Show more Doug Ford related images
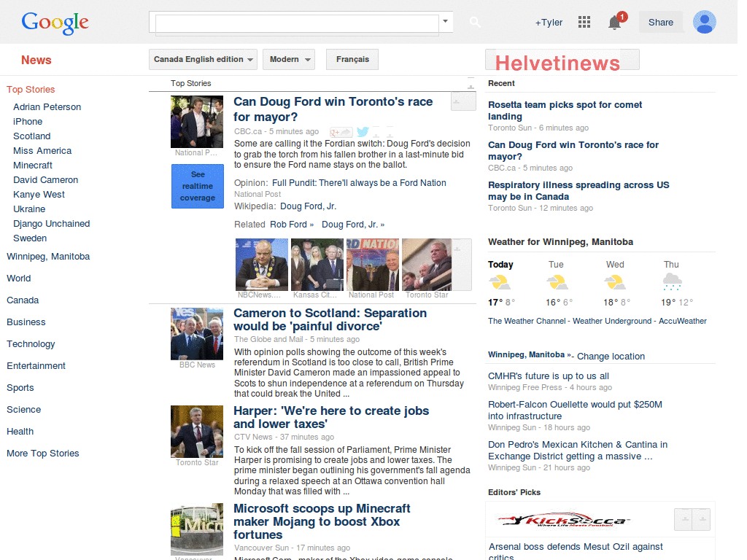 (461, 264)
